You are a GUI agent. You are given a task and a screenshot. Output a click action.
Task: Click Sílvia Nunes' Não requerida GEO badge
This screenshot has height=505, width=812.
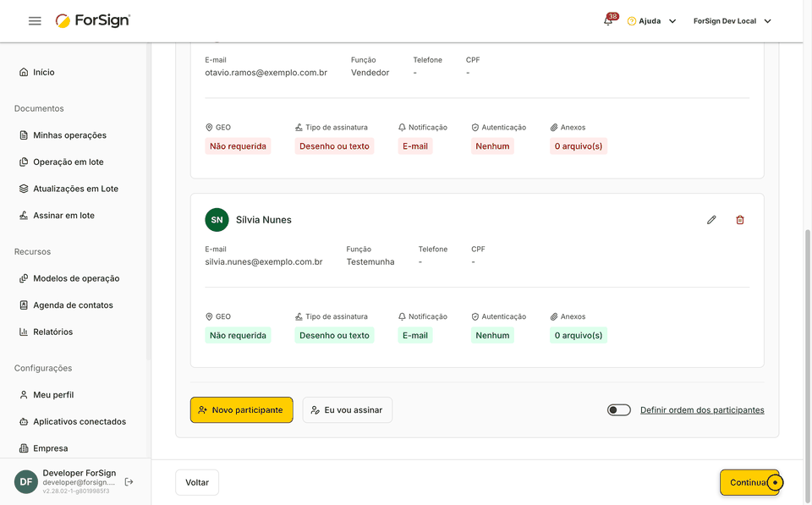coord(239,336)
